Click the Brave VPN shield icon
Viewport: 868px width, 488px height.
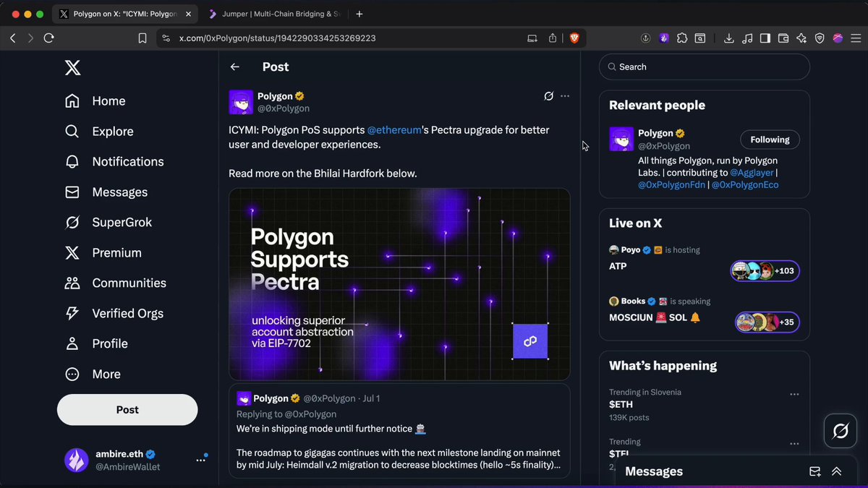click(x=820, y=38)
